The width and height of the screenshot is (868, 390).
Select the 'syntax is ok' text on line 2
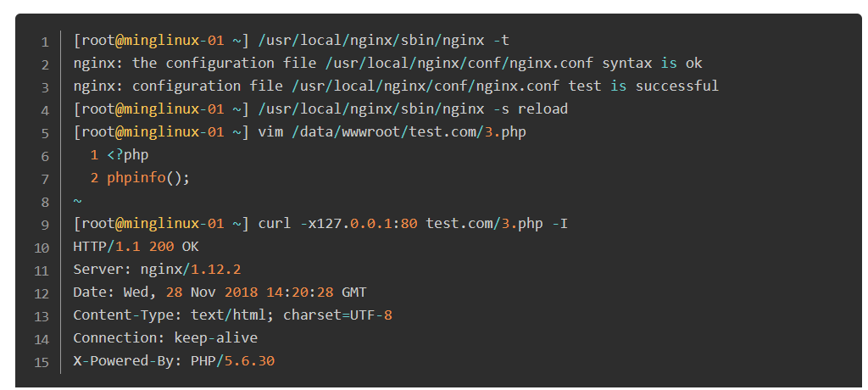coord(652,63)
